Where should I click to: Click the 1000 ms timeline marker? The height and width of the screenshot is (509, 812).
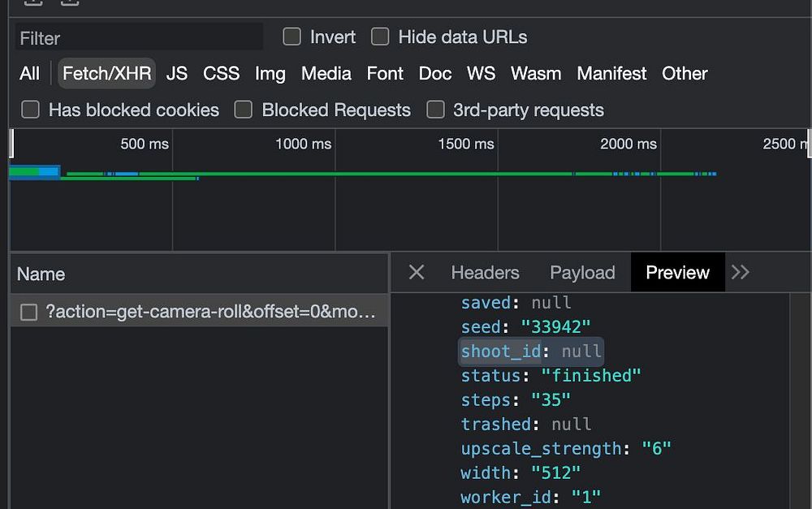[x=303, y=144]
